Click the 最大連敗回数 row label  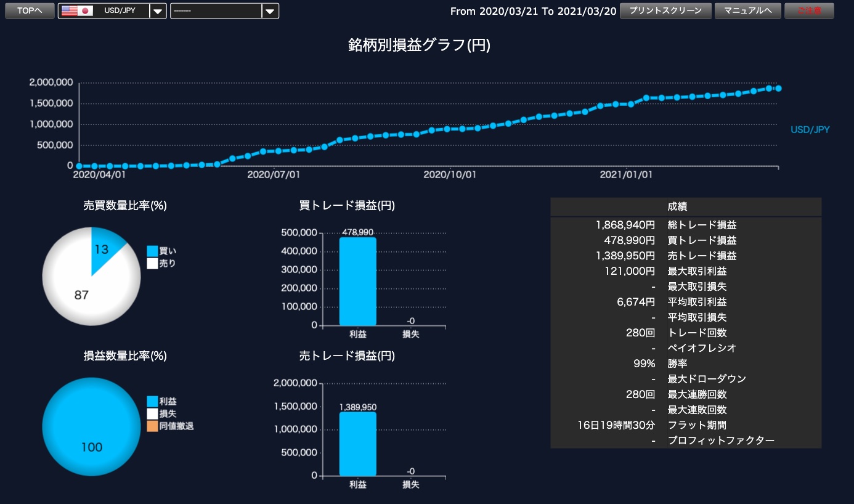[697, 410]
